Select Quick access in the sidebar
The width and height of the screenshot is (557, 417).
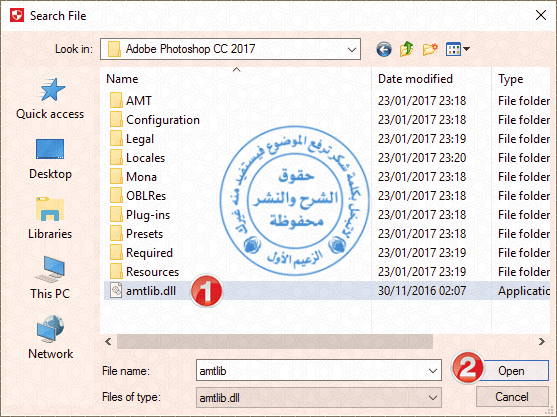50,99
